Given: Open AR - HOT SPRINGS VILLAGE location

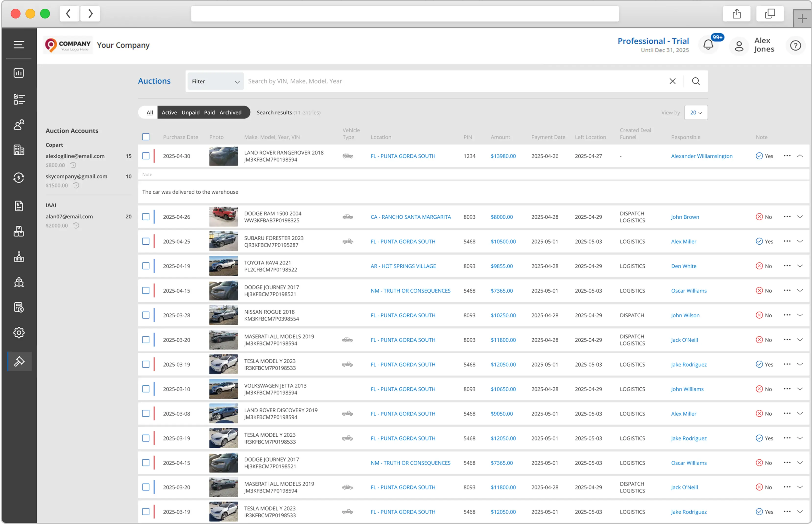Looking at the screenshot, I should (403, 266).
